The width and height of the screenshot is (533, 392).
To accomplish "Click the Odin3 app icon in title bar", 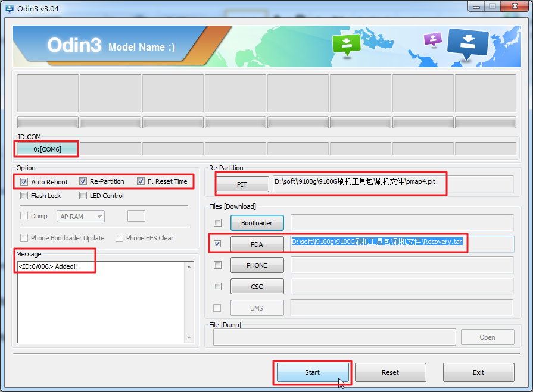I will [x=10, y=8].
